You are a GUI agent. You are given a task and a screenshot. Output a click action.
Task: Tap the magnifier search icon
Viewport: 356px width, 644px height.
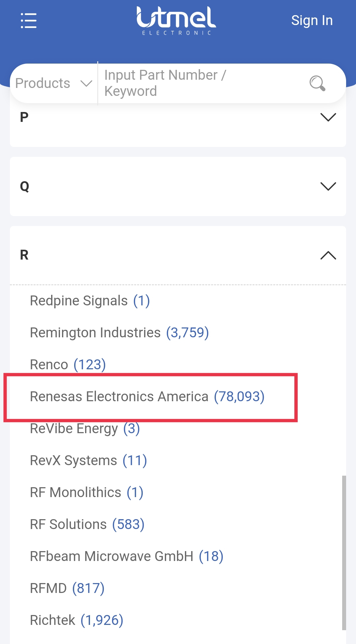tap(317, 83)
